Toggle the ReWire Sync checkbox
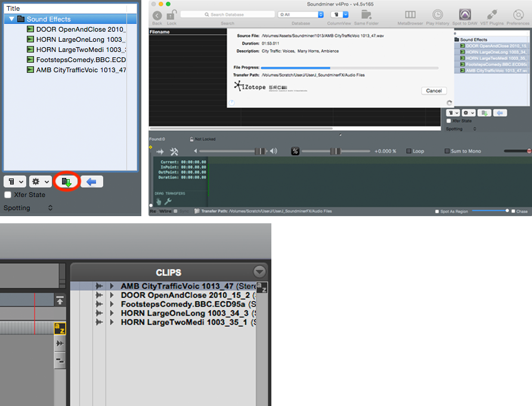The height and width of the screenshot is (406, 532). [175, 211]
